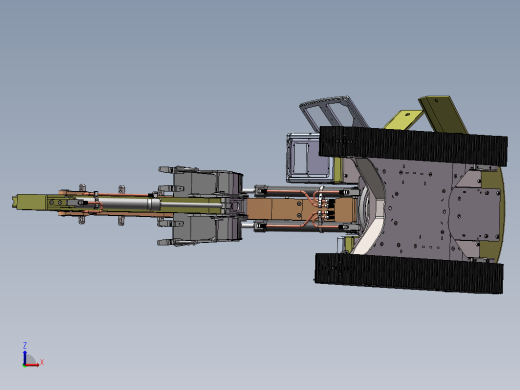Image resolution: width=520 pixels, height=390 pixels.
Task: Select the olive tip at the arm end
Action: [x=29, y=202]
